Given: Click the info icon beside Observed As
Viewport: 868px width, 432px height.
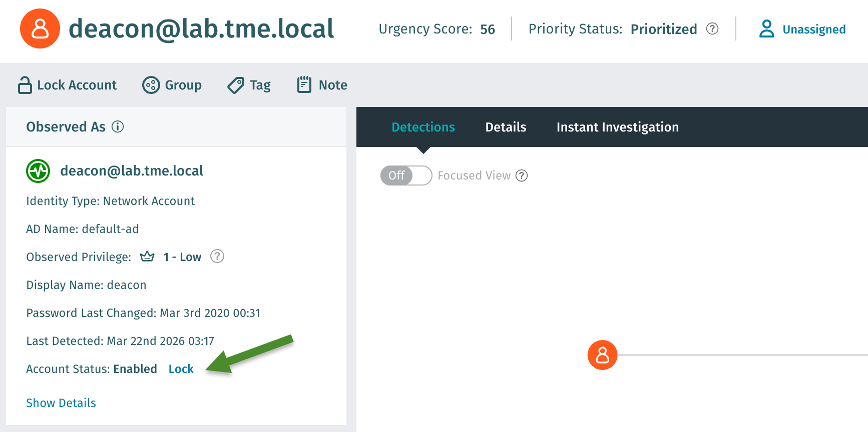Looking at the screenshot, I should 118,126.
